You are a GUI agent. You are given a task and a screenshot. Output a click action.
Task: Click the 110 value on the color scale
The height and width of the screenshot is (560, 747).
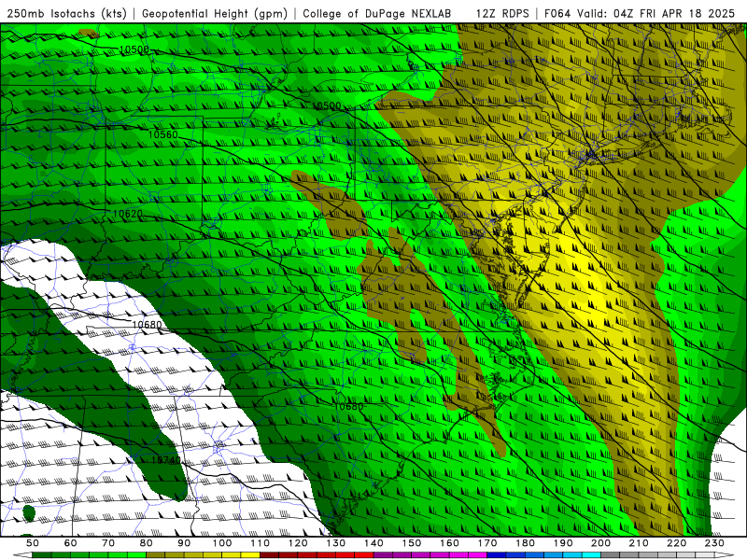[x=260, y=543]
